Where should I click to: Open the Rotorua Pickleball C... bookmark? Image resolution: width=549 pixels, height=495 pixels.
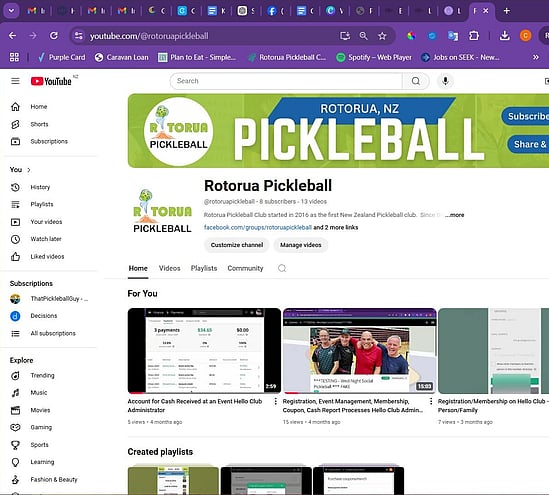[287, 57]
